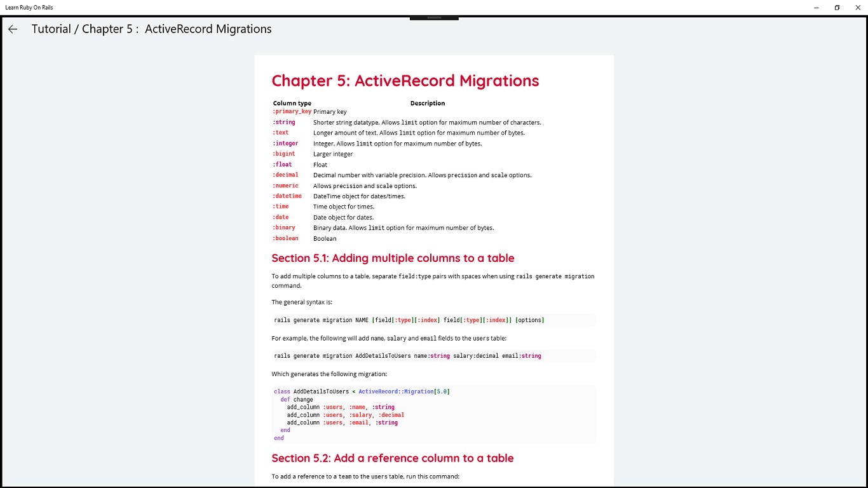Select the :time column type cell
Screen dimensions: 868x488
click(281, 207)
